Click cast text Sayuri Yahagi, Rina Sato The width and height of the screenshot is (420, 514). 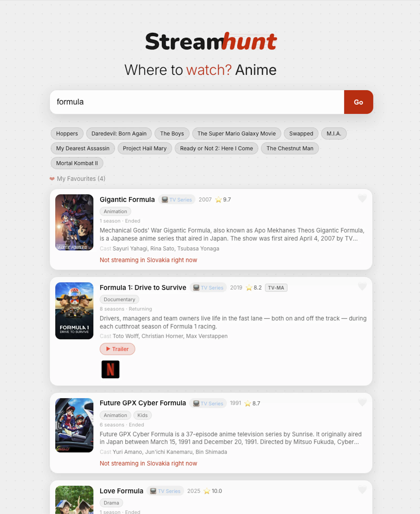click(x=166, y=248)
